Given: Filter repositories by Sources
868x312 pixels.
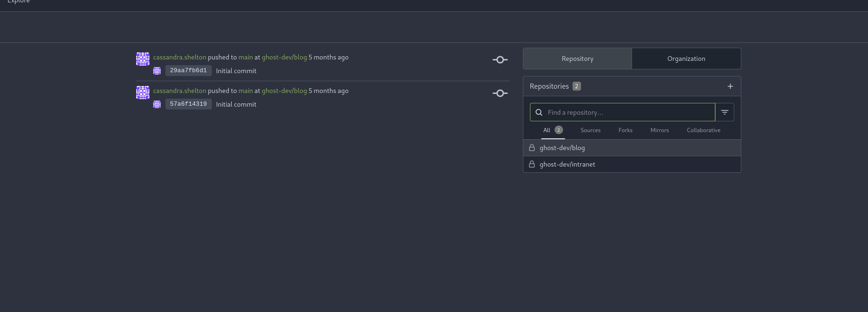Looking at the screenshot, I should [x=590, y=130].
